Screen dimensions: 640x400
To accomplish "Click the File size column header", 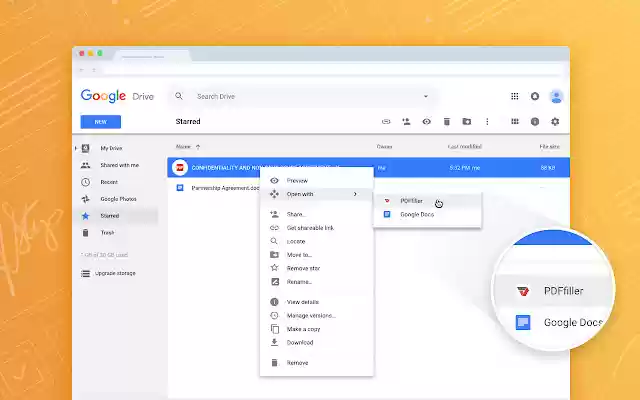I will (x=549, y=147).
